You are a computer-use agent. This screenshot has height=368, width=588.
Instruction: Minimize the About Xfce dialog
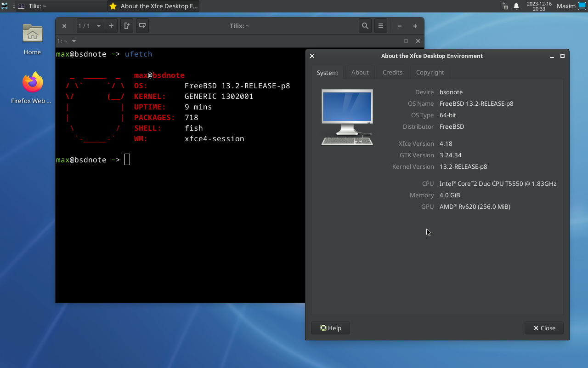[x=552, y=56]
